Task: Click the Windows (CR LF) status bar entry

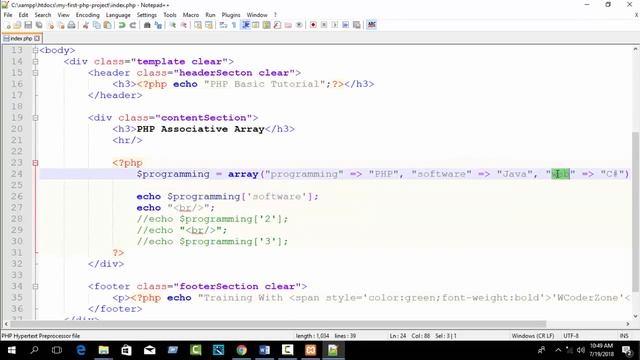Action: click(x=533, y=336)
